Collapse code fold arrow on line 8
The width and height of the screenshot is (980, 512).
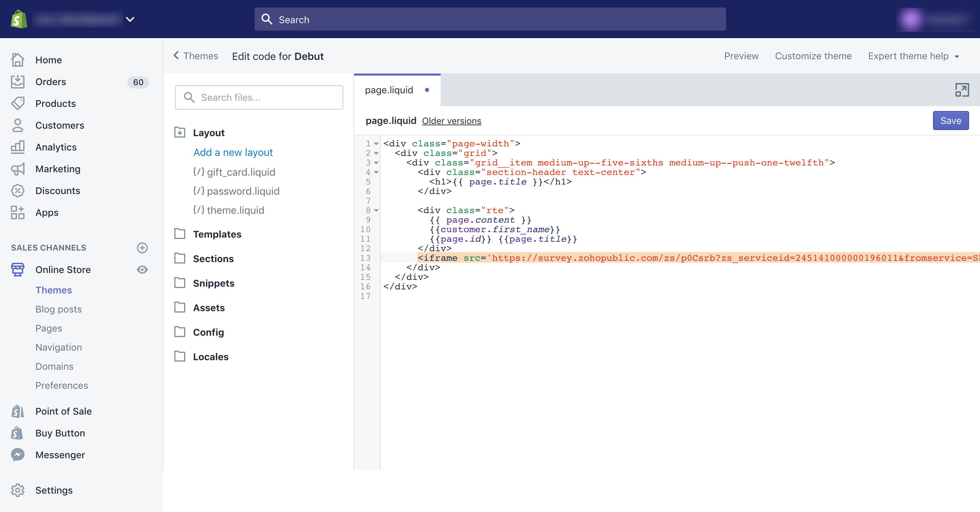click(x=376, y=210)
